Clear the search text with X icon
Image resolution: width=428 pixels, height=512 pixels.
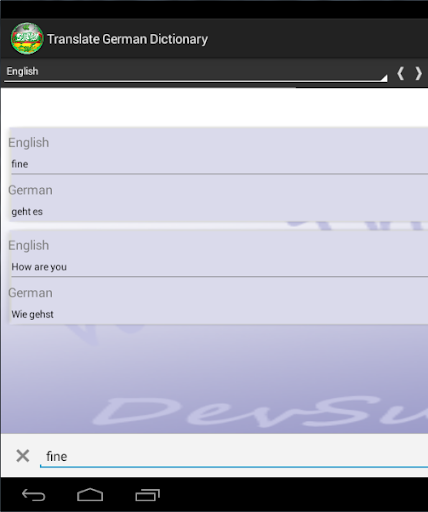pyautogui.click(x=23, y=456)
